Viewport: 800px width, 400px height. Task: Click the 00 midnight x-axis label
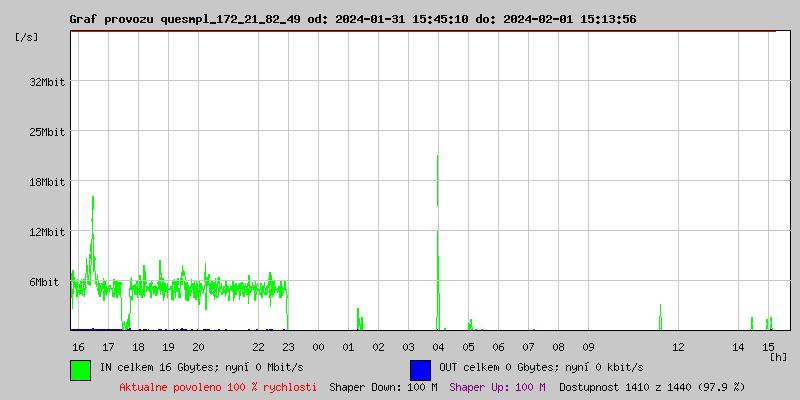click(318, 347)
